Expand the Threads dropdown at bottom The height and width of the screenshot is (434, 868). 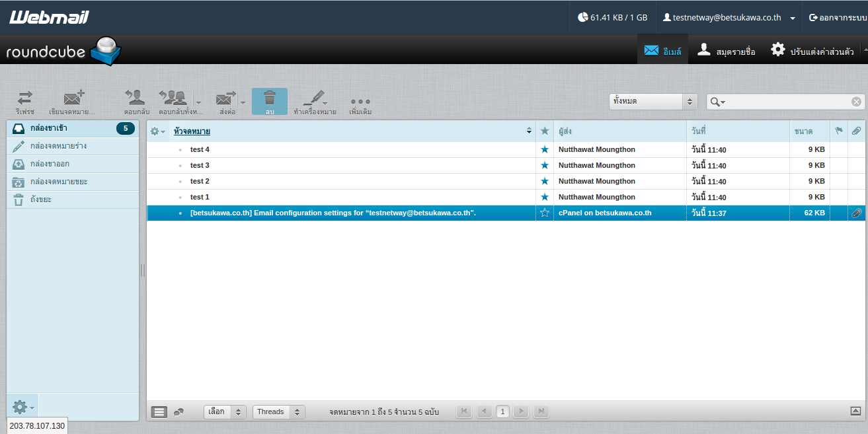(279, 412)
